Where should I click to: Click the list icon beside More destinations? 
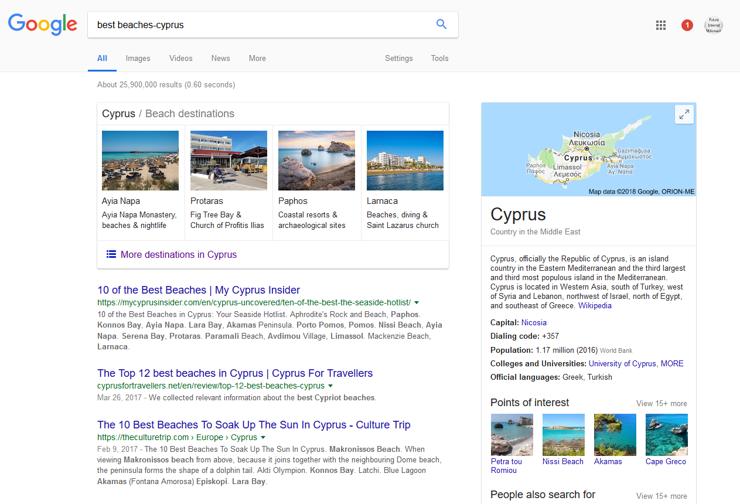point(111,254)
